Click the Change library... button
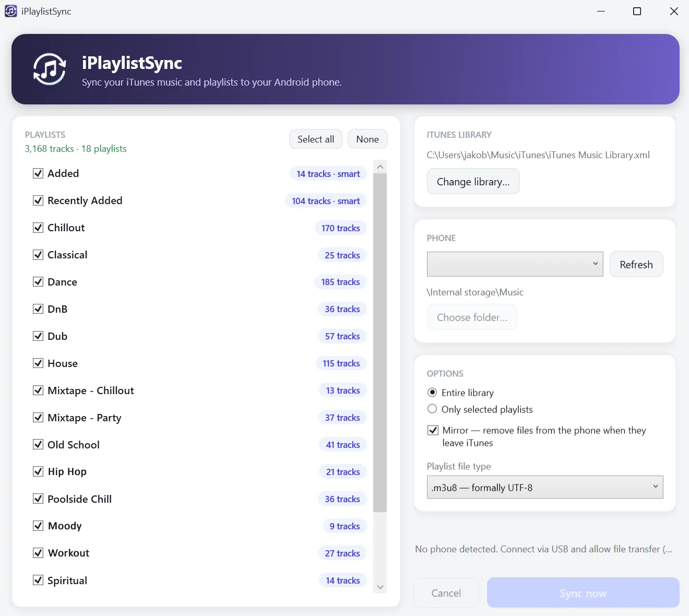Viewport: 689px width, 616px height. click(x=473, y=182)
